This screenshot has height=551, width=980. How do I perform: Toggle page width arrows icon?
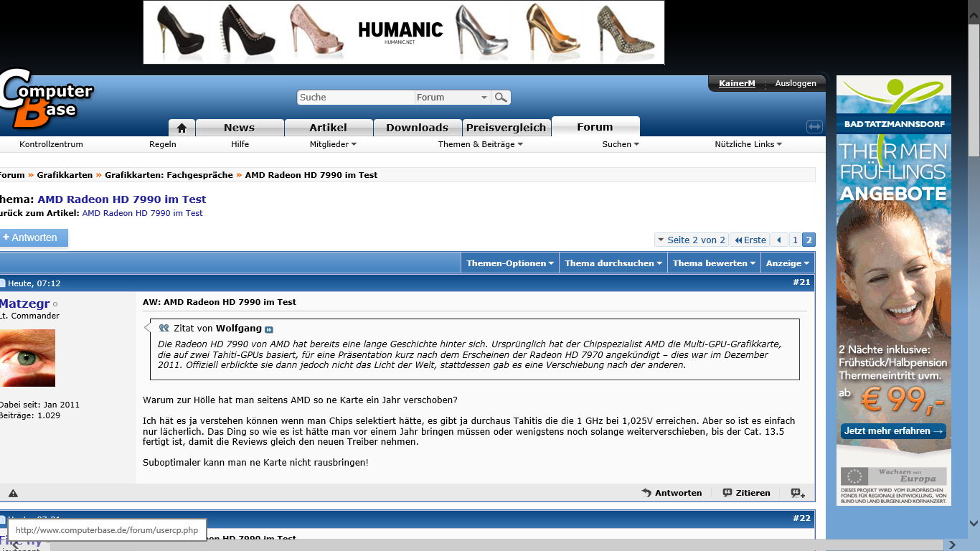[x=814, y=126]
